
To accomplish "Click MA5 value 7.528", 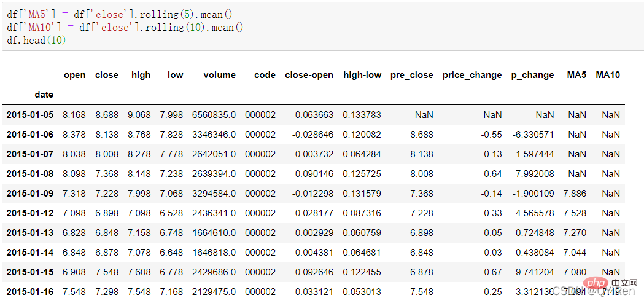I will click(575, 213).
